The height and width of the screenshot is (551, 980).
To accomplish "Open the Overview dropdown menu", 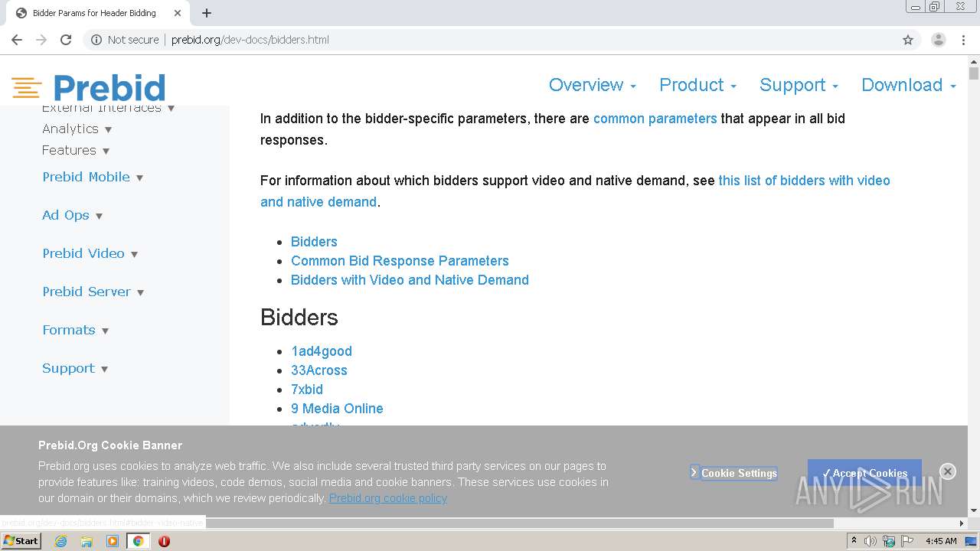I will (x=592, y=85).
